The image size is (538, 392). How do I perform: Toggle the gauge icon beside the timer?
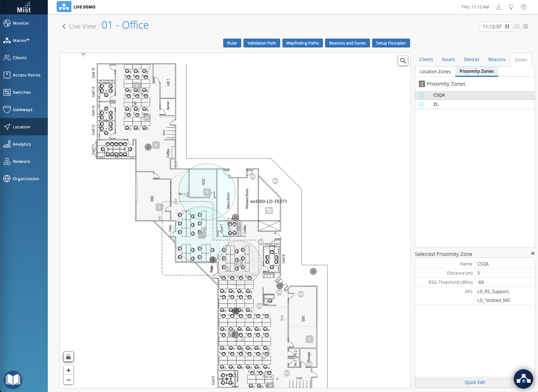(x=517, y=26)
